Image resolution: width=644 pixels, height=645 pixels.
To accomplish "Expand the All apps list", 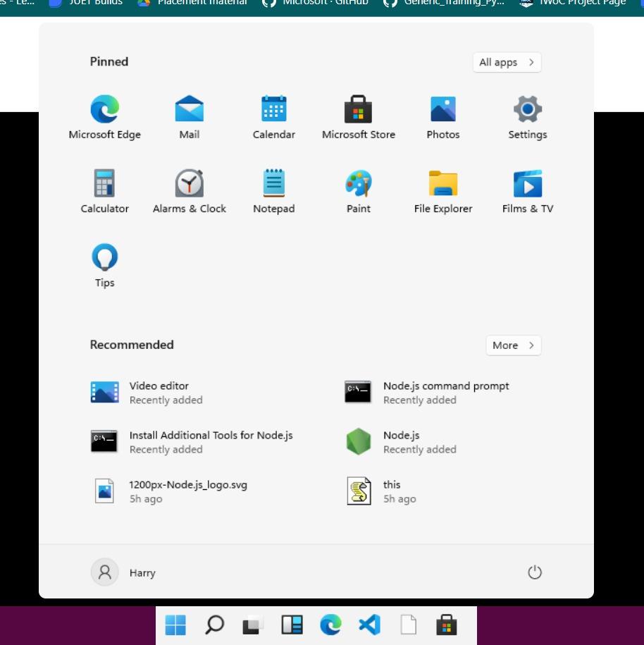I will point(506,62).
